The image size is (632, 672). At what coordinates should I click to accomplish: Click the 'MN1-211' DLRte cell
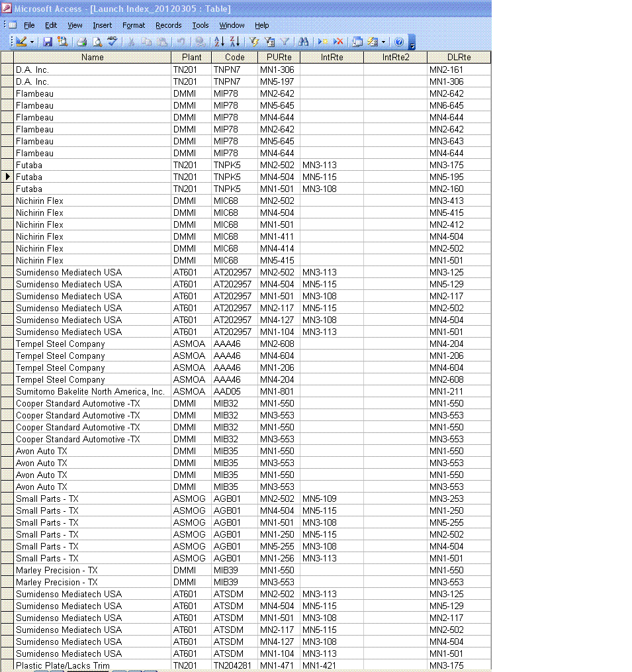pos(459,391)
